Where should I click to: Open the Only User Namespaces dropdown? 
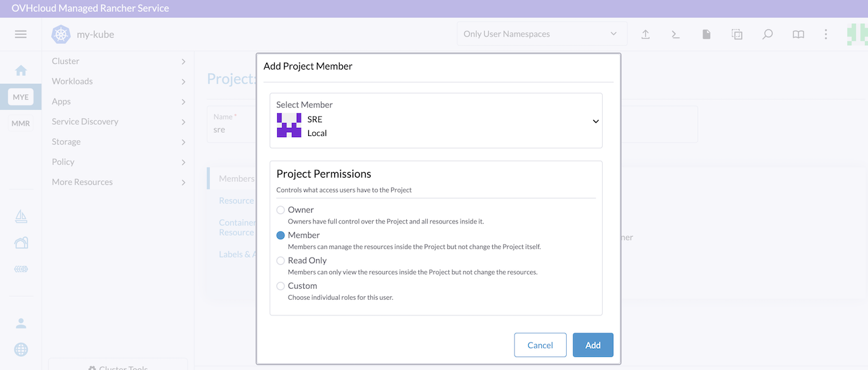coord(541,34)
